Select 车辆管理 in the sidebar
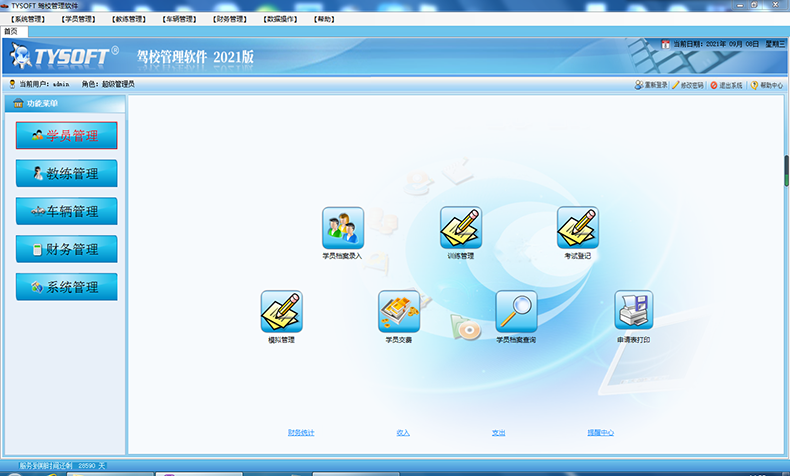 pos(66,211)
